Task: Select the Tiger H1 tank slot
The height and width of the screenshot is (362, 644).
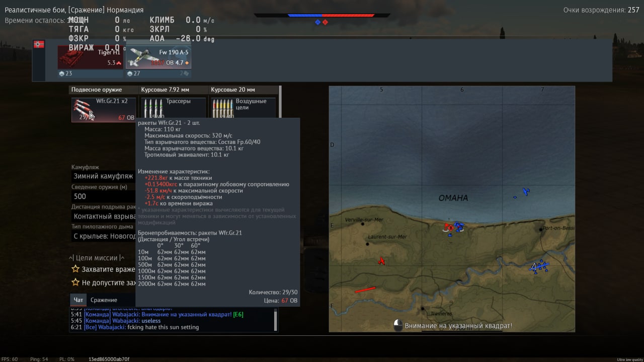Action: pos(90,57)
